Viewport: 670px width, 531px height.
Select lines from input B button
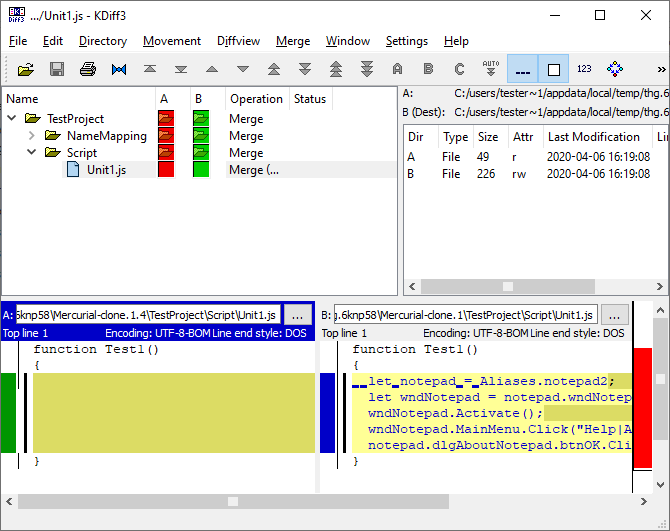click(x=428, y=69)
